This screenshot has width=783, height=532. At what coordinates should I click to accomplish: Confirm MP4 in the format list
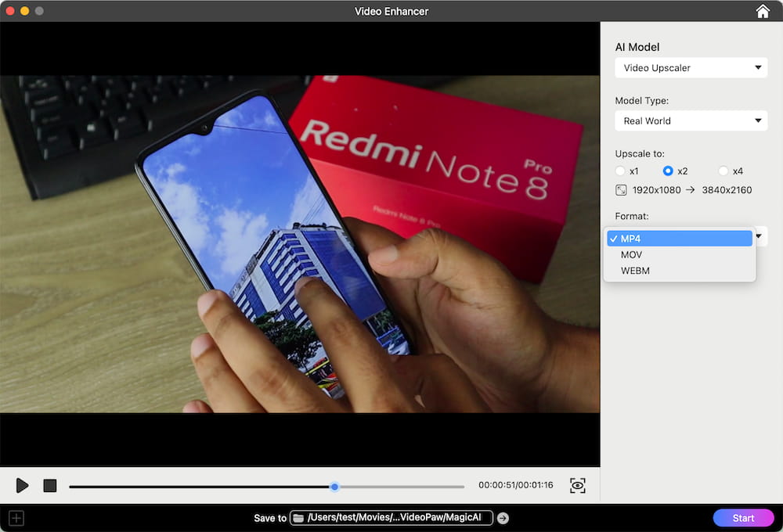pyautogui.click(x=678, y=238)
